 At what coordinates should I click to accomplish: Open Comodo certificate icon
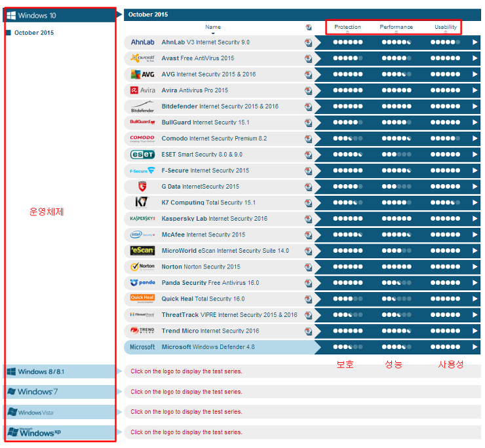point(308,139)
